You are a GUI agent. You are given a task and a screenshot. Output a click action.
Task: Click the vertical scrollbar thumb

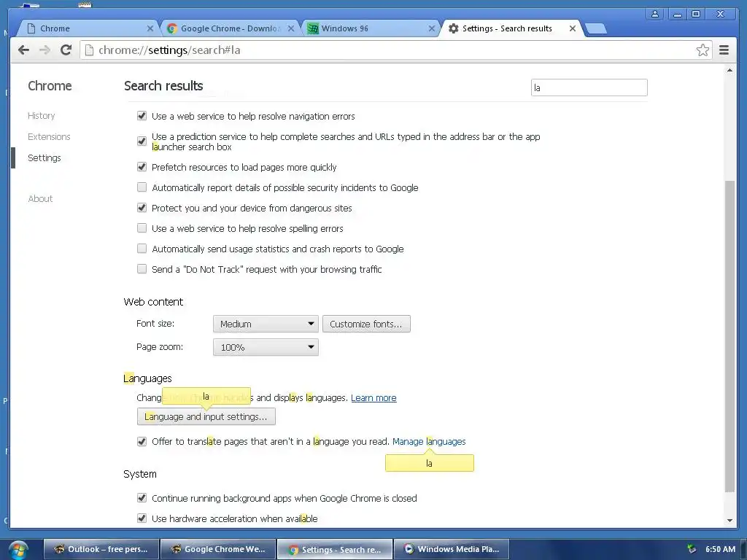729,336
